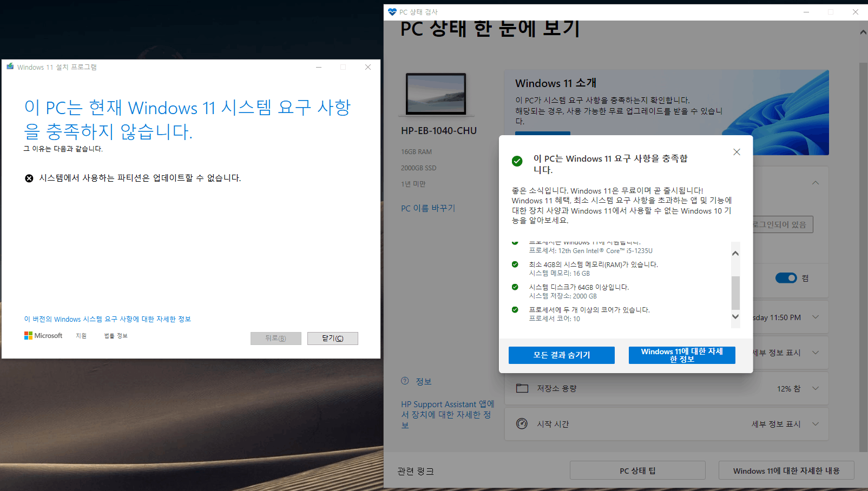Click the 시스템 저장소: 2000 GB text
This screenshot has width=868, height=491.
pyautogui.click(x=563, y=296)
